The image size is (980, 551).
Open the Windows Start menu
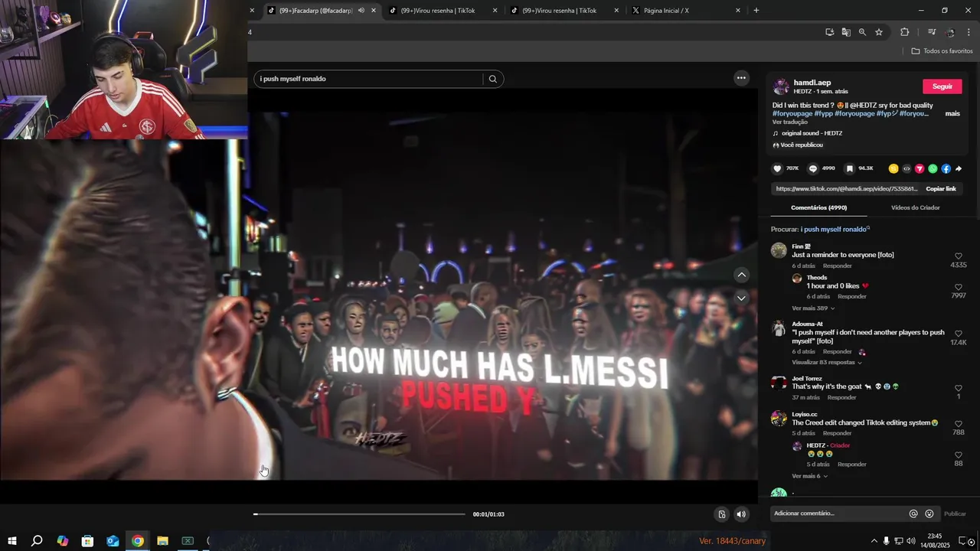click(x=11, y=541)
